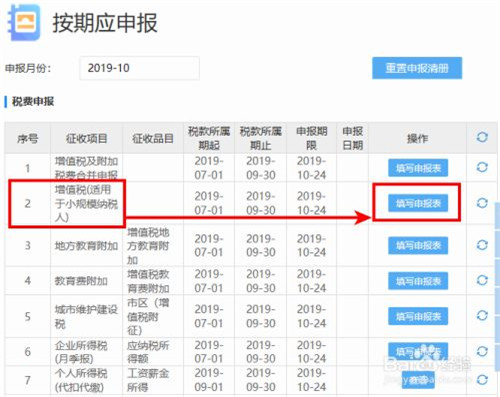Click the 税款所属期止 column header
This screenshot has width=500, height=397.
[261, 138]
